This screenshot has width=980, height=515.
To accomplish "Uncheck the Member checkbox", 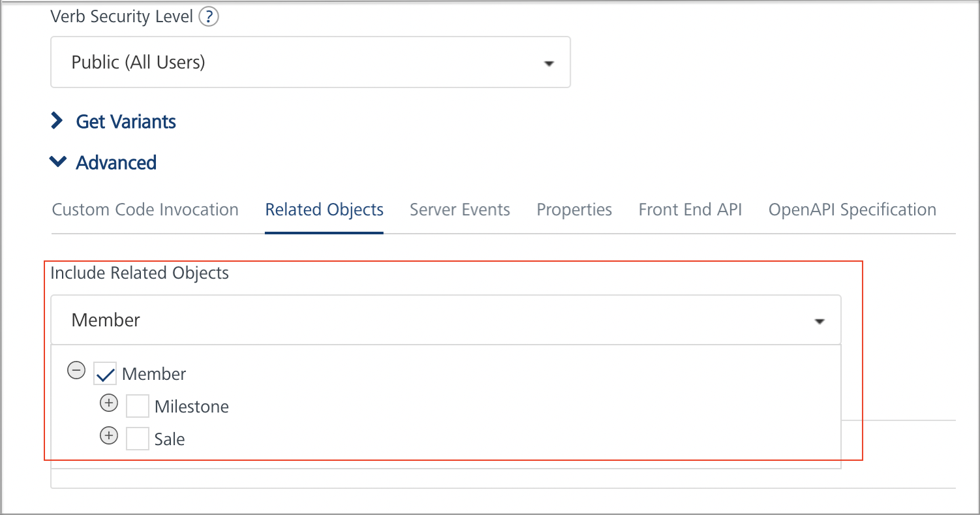I will point(105,374).
